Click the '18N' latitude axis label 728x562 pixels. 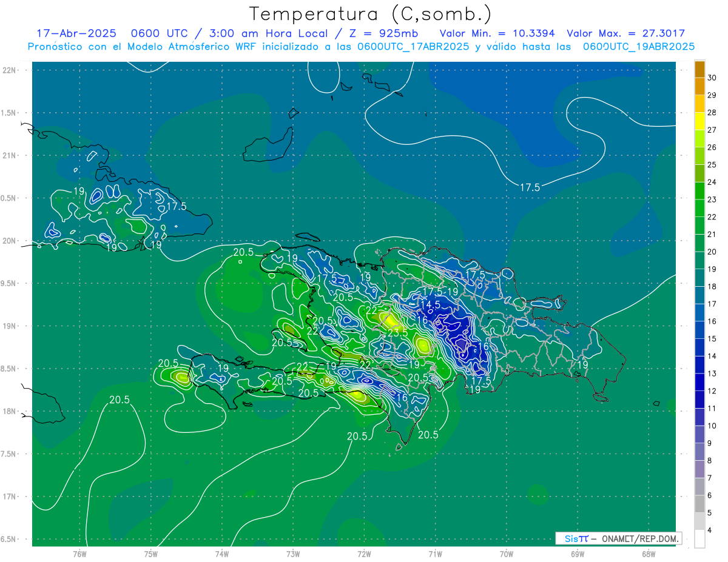pyautogui.click(x=10, y=411)
